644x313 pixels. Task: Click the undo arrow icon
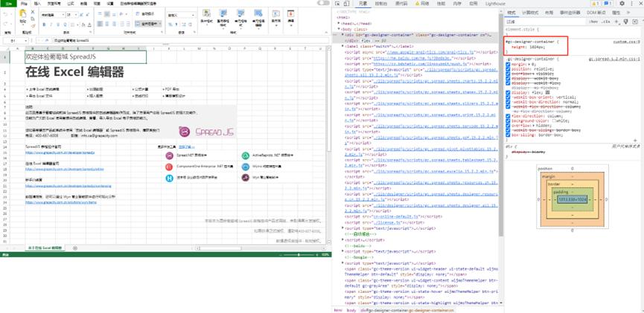tap(6, 14)
